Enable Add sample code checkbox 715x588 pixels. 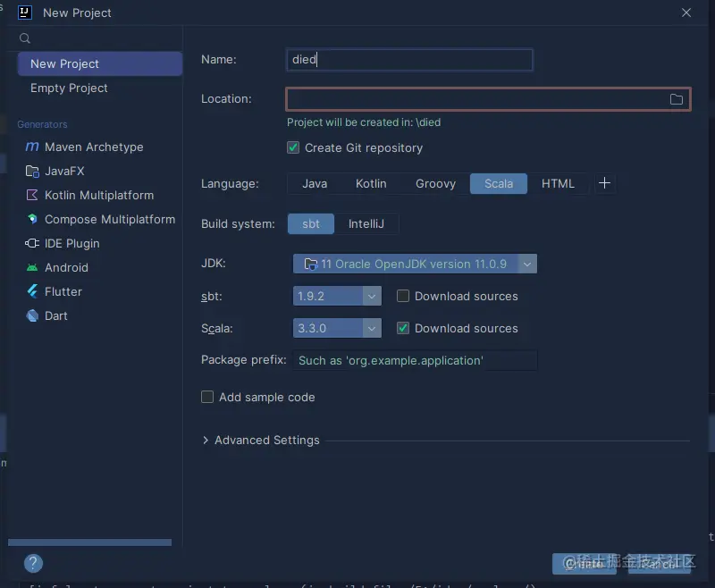[207, 397]
